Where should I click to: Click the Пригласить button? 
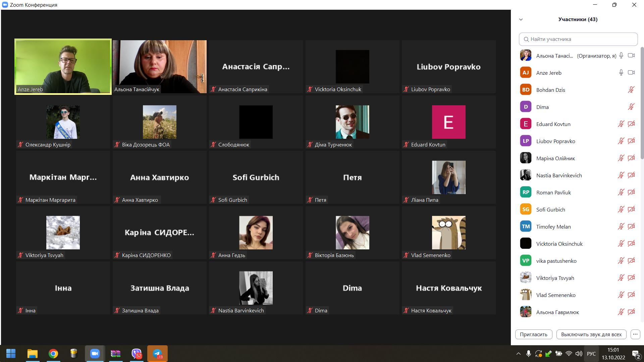533,334
